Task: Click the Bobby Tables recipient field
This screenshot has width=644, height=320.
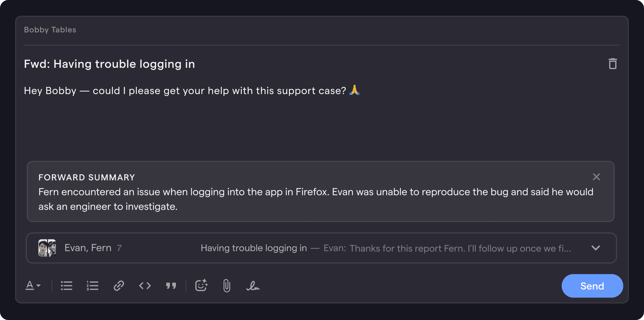Action: click(x=322, y=30)
